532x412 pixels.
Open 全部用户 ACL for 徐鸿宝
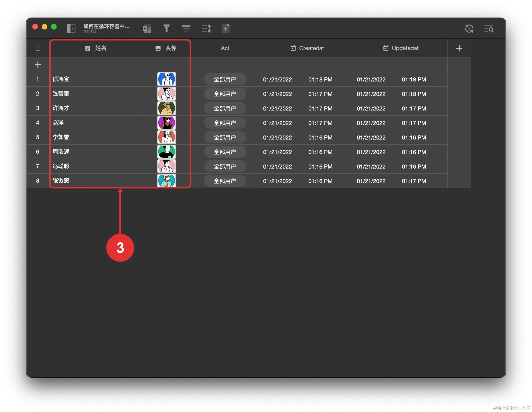pos(225,79)
